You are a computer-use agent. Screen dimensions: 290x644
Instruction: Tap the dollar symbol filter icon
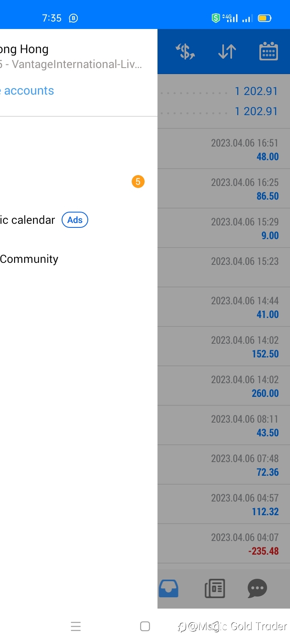click(185, 52)
